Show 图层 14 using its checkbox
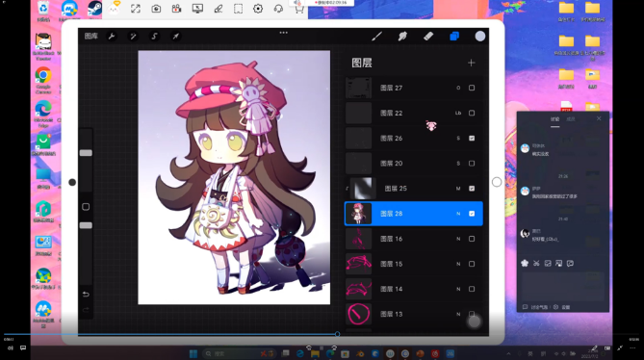 472,289
